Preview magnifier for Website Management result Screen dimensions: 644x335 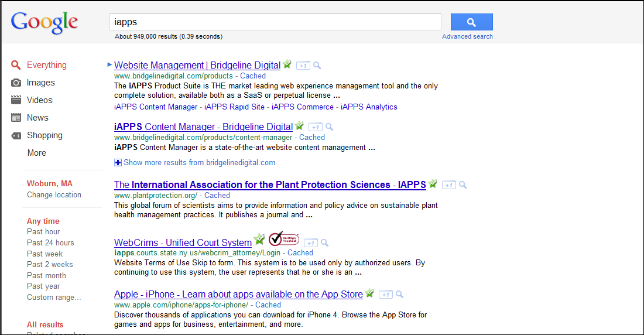[x=317, y=66]
